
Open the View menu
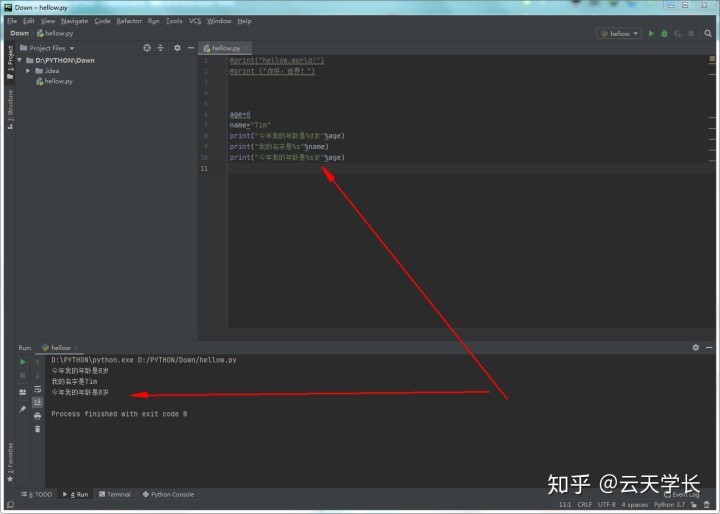pos(48,21)
